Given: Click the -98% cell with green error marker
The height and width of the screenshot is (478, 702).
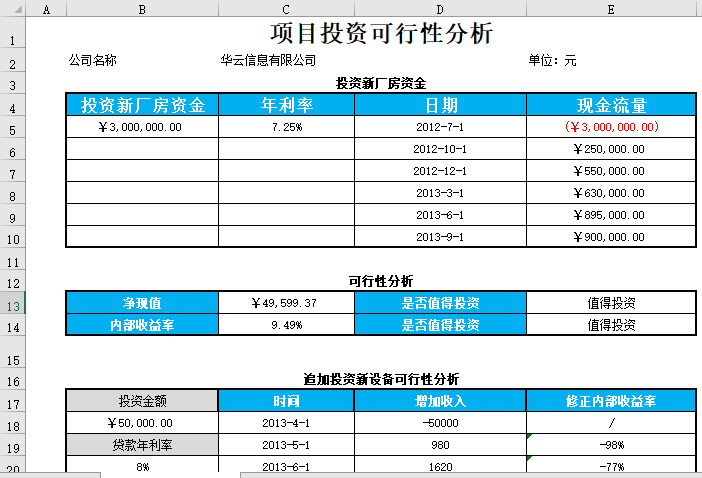Looking at the screenshot, I should coord(610,445).
